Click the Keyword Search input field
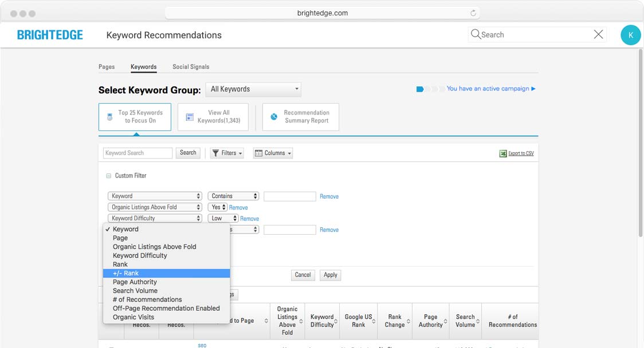 (138, 153)
